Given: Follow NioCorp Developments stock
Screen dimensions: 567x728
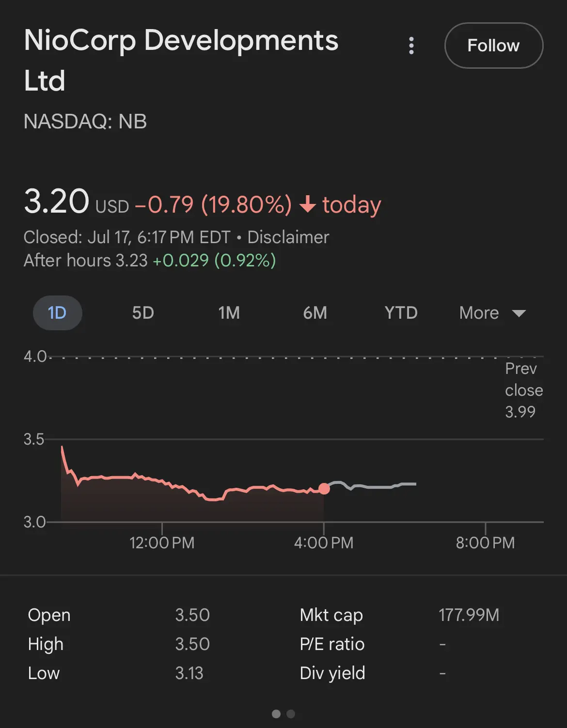Looking at the screenshot, I should [x=493, y=46].
